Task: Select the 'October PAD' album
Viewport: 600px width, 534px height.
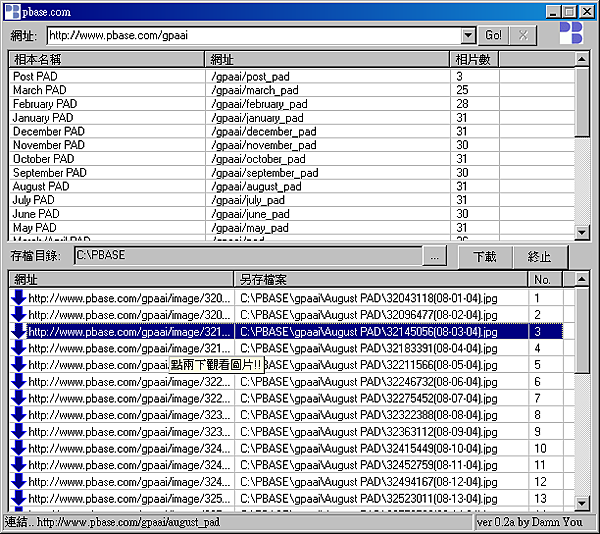Action: tap(292, 159)
